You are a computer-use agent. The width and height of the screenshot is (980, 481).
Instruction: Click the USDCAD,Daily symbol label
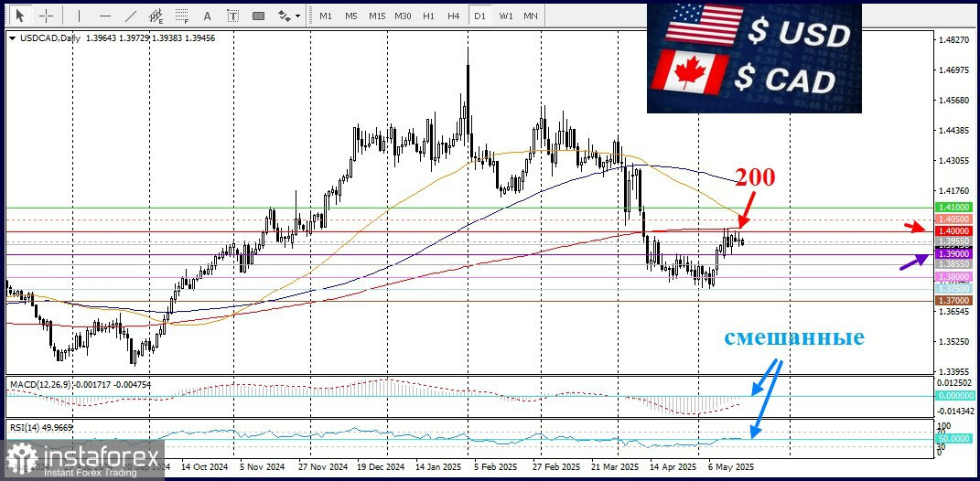click(x=50, y=38)
